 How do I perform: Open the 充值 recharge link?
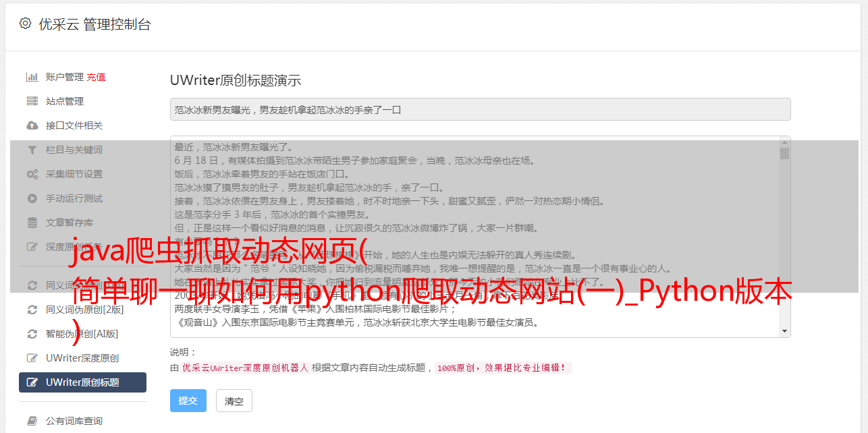(96, 77)
